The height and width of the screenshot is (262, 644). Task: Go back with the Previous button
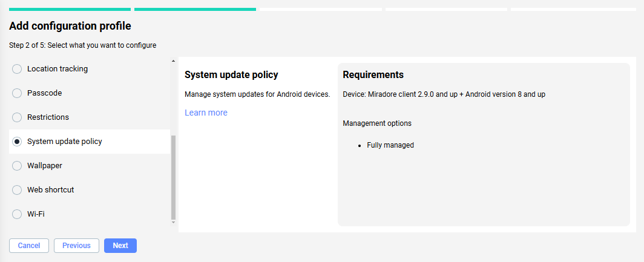click(x=76, y=246)
